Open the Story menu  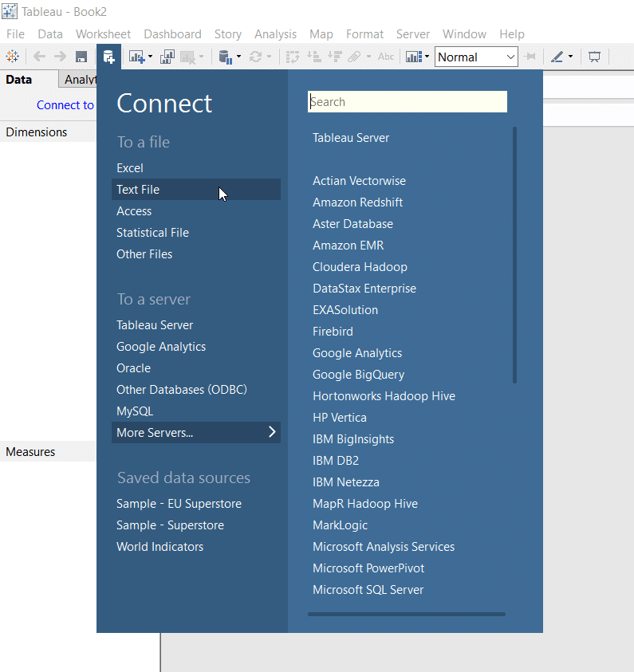coord(228,33)
